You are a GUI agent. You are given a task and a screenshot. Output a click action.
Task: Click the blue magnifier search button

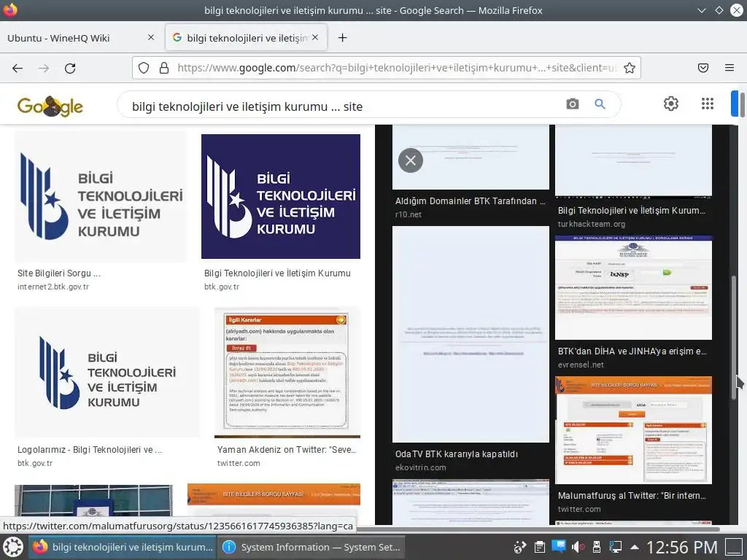(600, 104)
